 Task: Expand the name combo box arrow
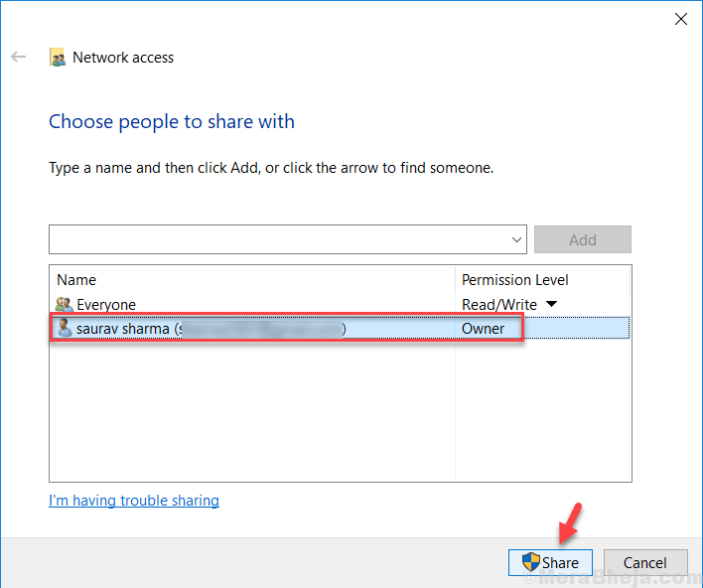pyautogui.click(x=516, y=239)
